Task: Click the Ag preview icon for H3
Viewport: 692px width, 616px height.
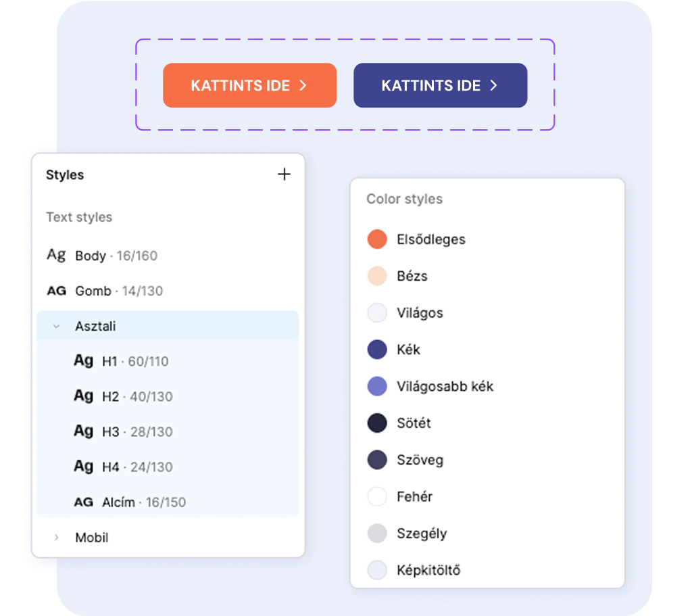Action: pyautogui.click(x=83, y=431)
